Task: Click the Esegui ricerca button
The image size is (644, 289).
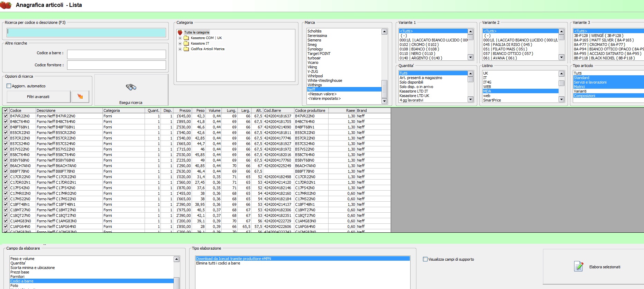Action: click(131, 90)
